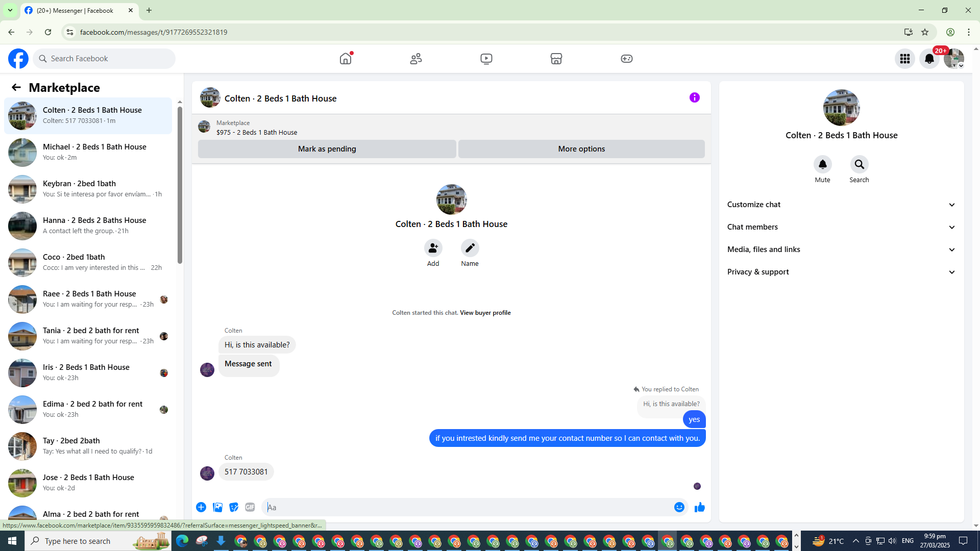Show hidden system tray icons
Viewport: 980px width, 551px height.
[856, 541]
